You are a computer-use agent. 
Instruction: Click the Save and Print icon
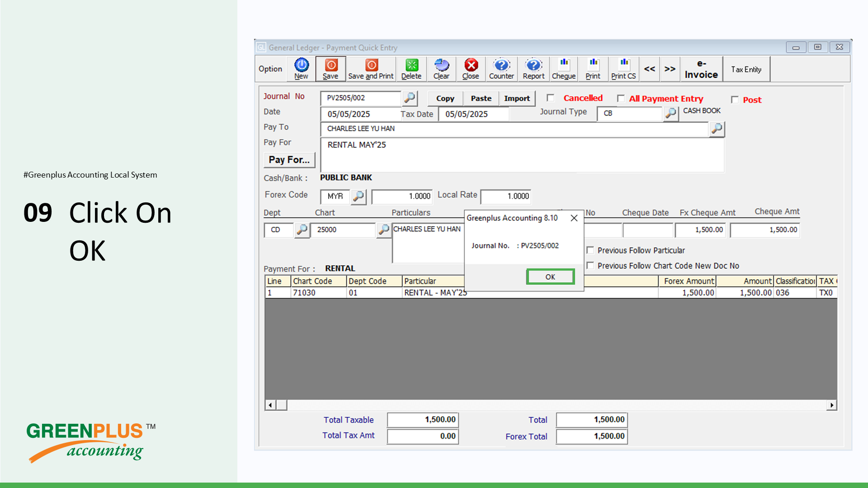(x=371, y=69)
